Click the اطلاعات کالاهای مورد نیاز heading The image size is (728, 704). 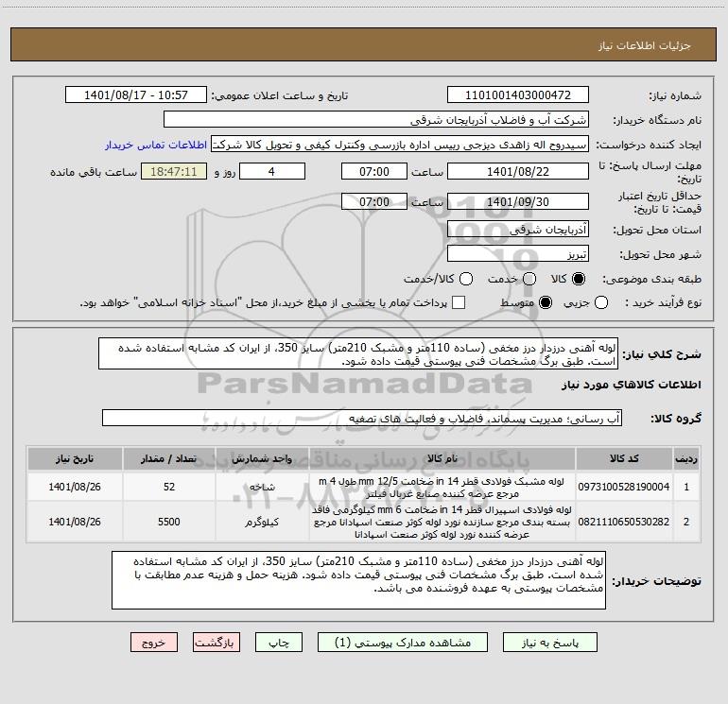pos(631,385)
